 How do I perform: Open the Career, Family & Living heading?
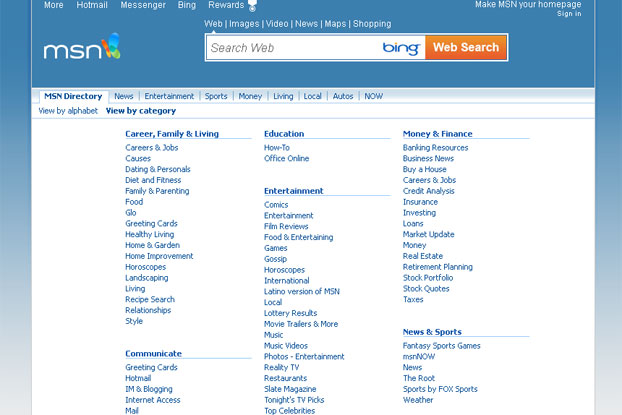(172, 134)
